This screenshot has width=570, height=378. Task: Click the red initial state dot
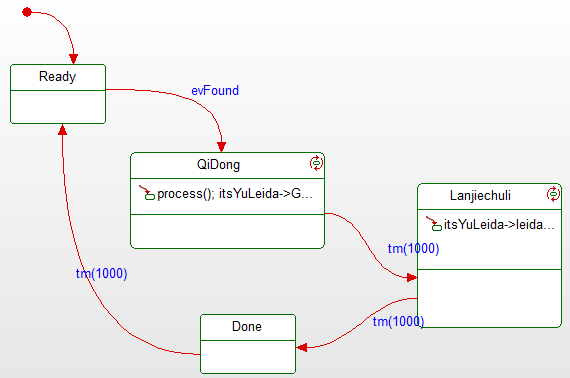(x=27, y=12)
